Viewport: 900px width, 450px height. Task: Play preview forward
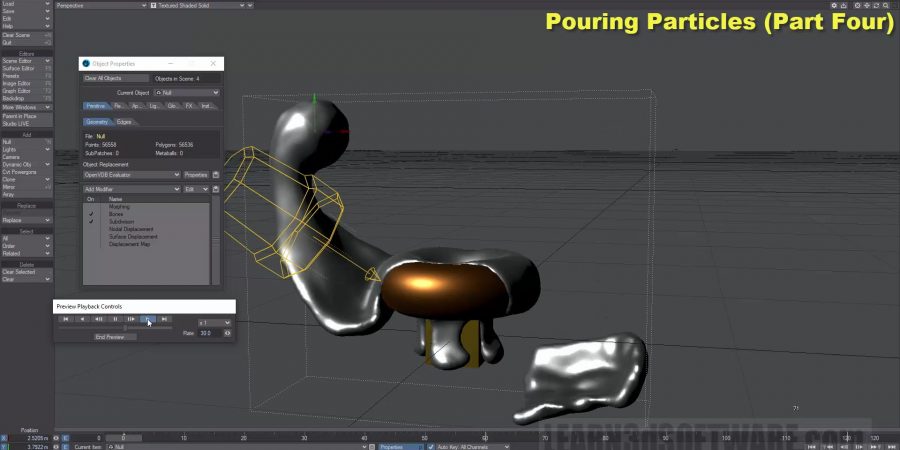click(x=148, y=319)
